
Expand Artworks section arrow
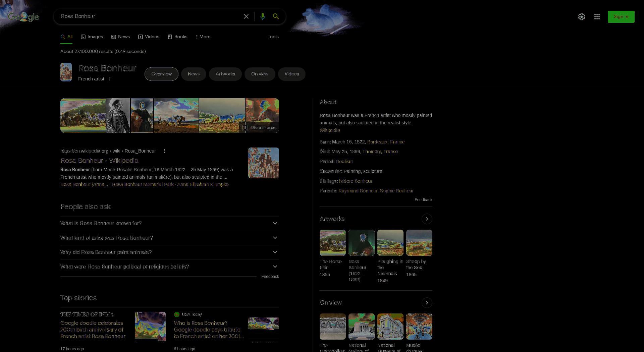[427, 219]
